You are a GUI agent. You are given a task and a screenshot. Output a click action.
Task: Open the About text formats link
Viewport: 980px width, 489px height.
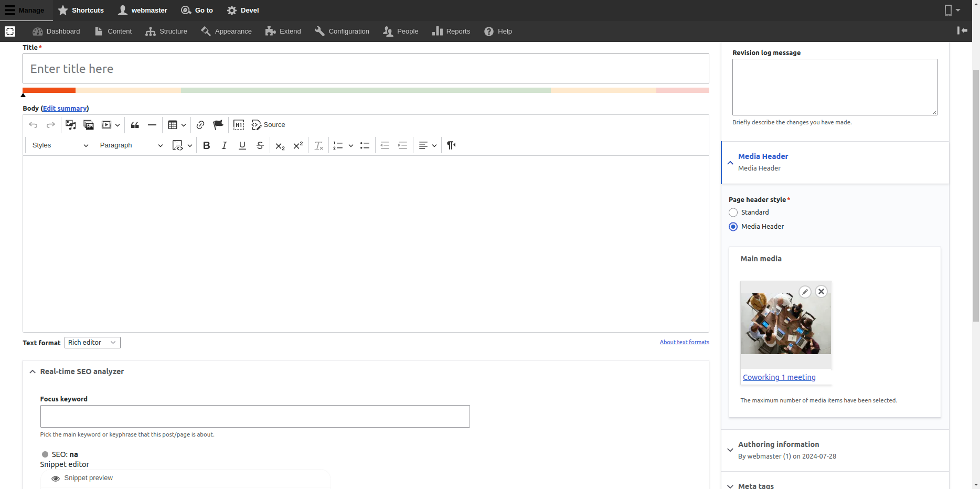click(x=684, y=342)
